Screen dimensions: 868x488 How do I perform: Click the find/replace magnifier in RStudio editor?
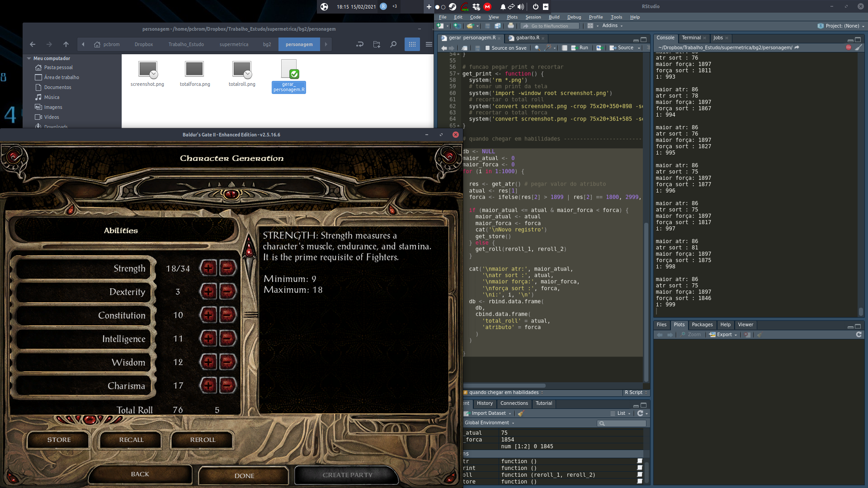537,48
